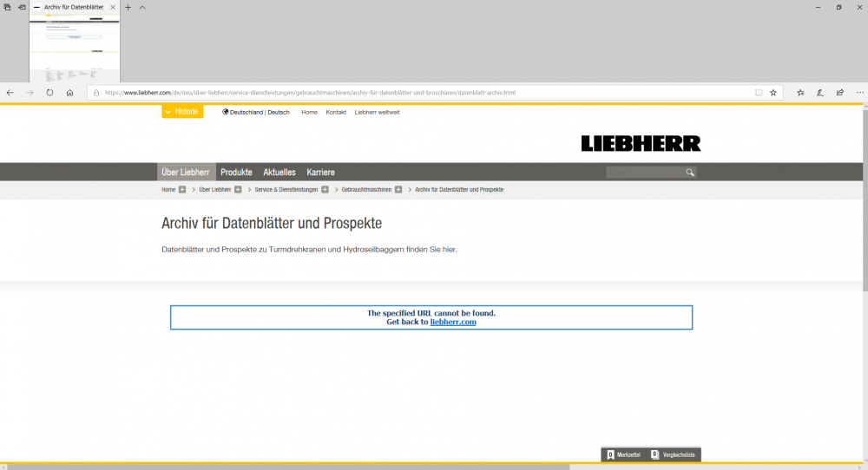Click the lock icon in the address bar
This screenshot has width=868, height=470.
[96, 93]
